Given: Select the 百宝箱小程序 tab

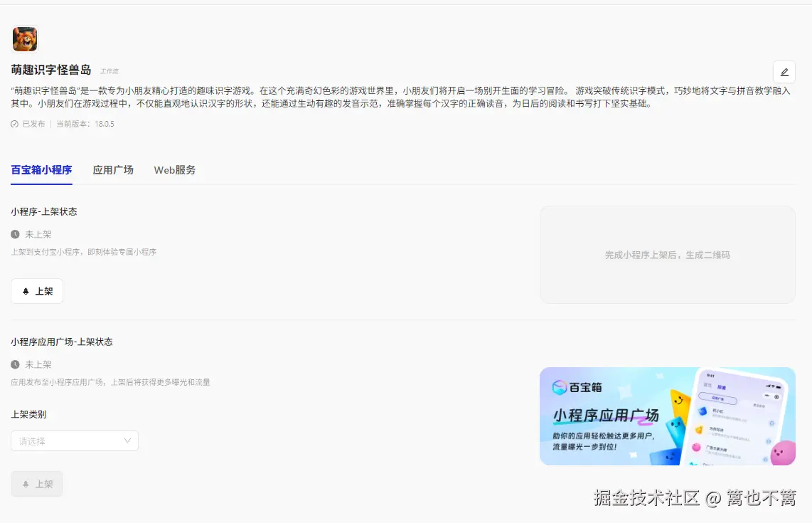Looking at the screenshot, I should click(x=41, y=170).
